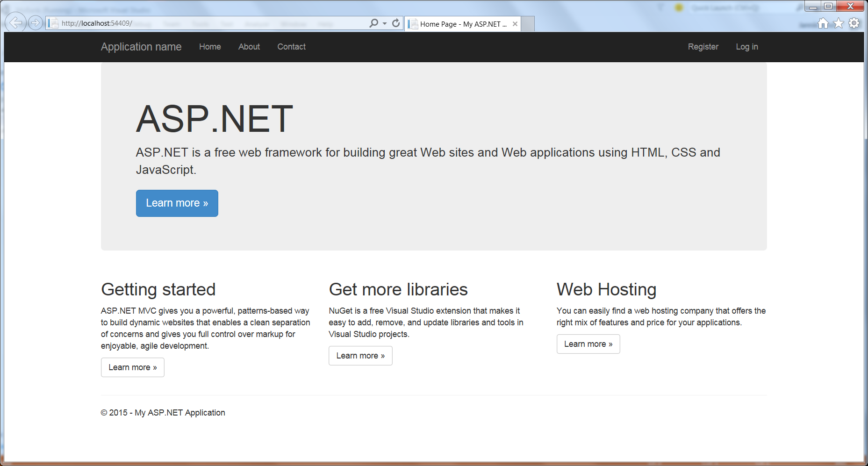Click the Getting started heading
The width and height of the screenshot is (868, 466).
coord(158,290)
